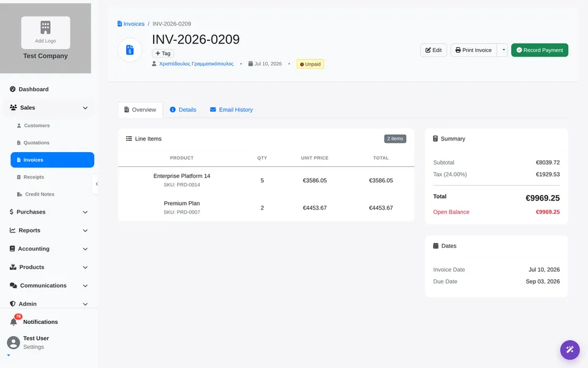Click the Premium Plan product name
The image size is (588, 368).
pyautogui.click(x=181, y=203)
